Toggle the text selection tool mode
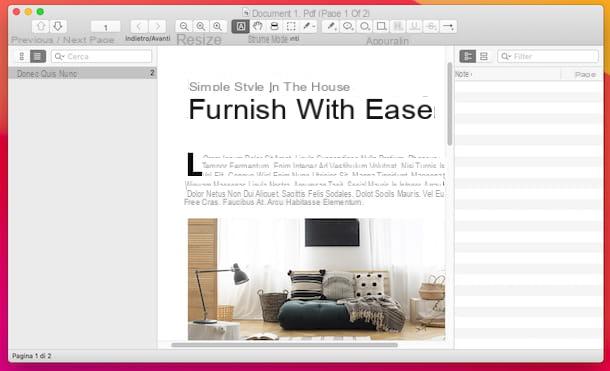 [240, 26]
